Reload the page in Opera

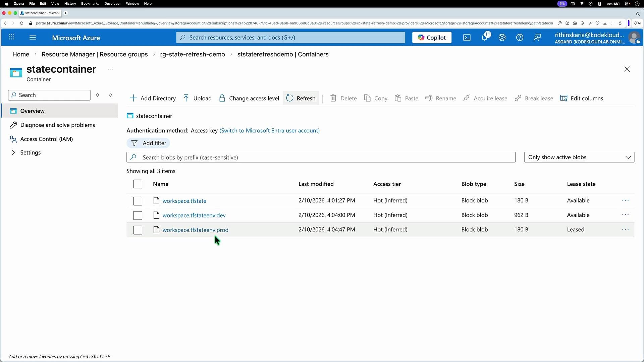21,23
